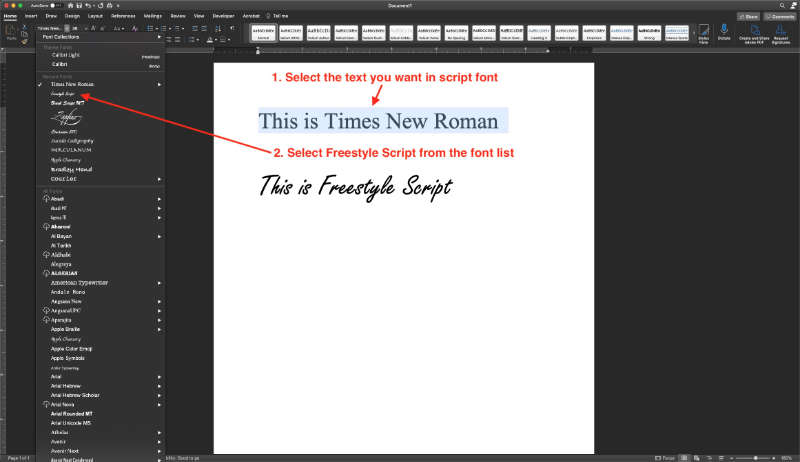Open the Layout ribbon tab
Screen dimensions: 800x462
coord(95,16)
